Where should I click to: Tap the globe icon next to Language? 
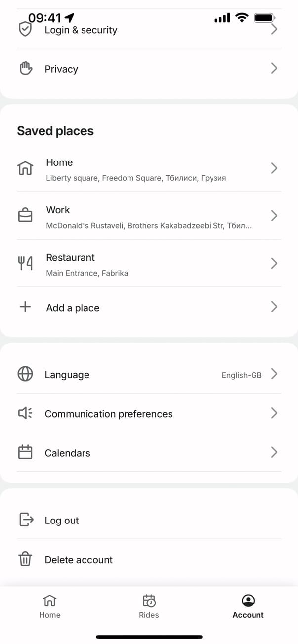point(25,374)
